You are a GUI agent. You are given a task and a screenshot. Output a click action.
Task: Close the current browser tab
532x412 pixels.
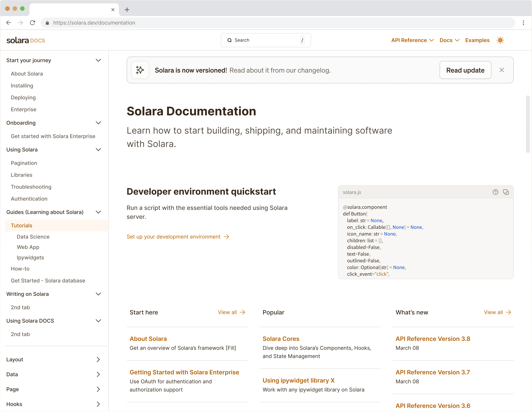point(113,10)
